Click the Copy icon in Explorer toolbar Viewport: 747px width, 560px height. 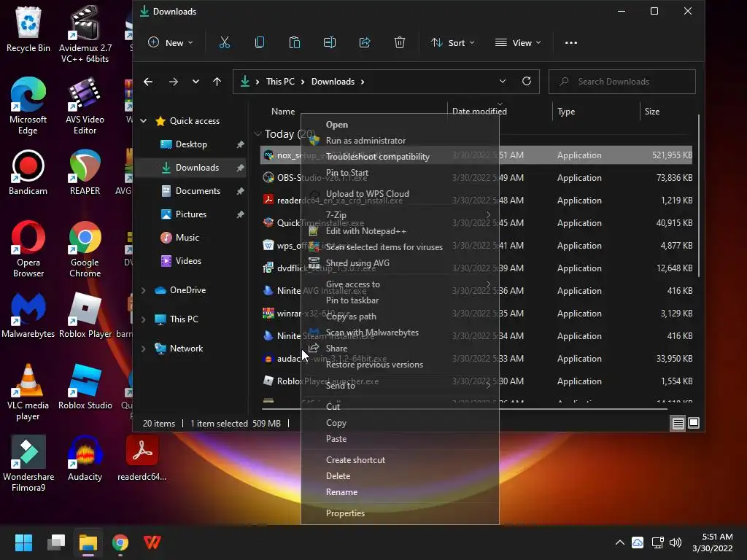(260, 43)
